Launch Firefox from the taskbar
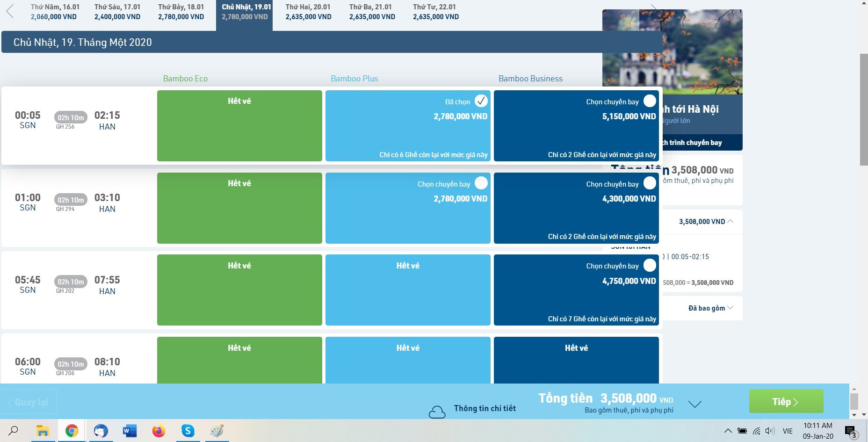Viewport: 868px width, 442px height. (x=159, y=430)
